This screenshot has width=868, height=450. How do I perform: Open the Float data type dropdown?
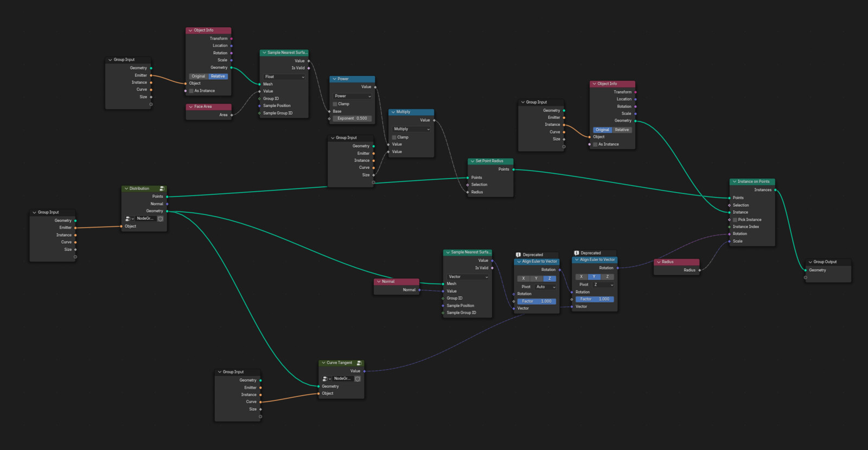click(x=285, y=77)
